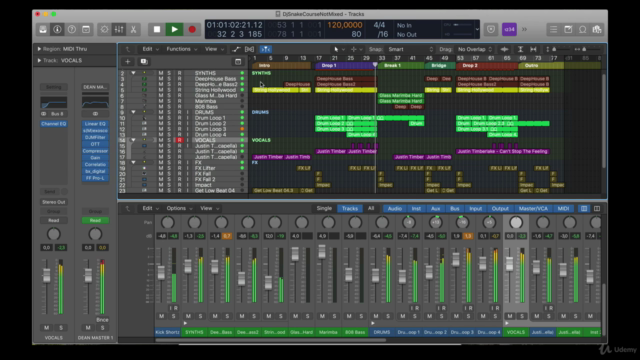The image size is (640, 360).
Task: Toggle the MIDI channel filter button
Action: tap(563, 209)
